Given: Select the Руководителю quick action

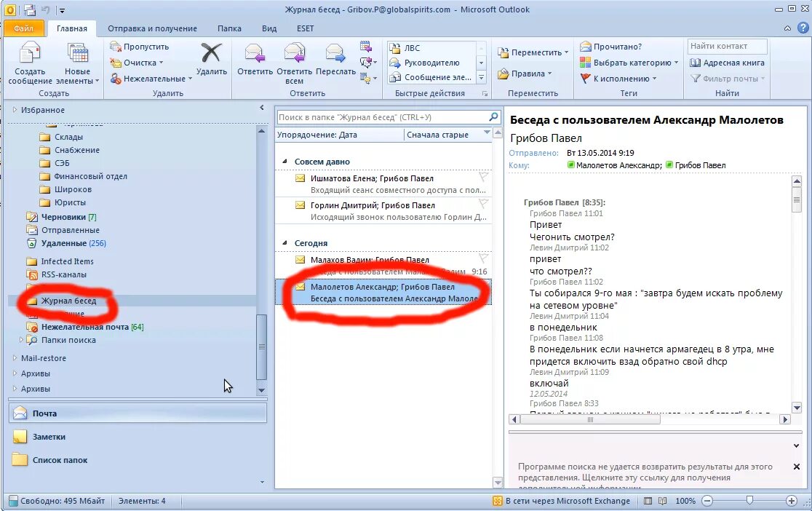Looking at the screenshot, I should click(431, 63).
